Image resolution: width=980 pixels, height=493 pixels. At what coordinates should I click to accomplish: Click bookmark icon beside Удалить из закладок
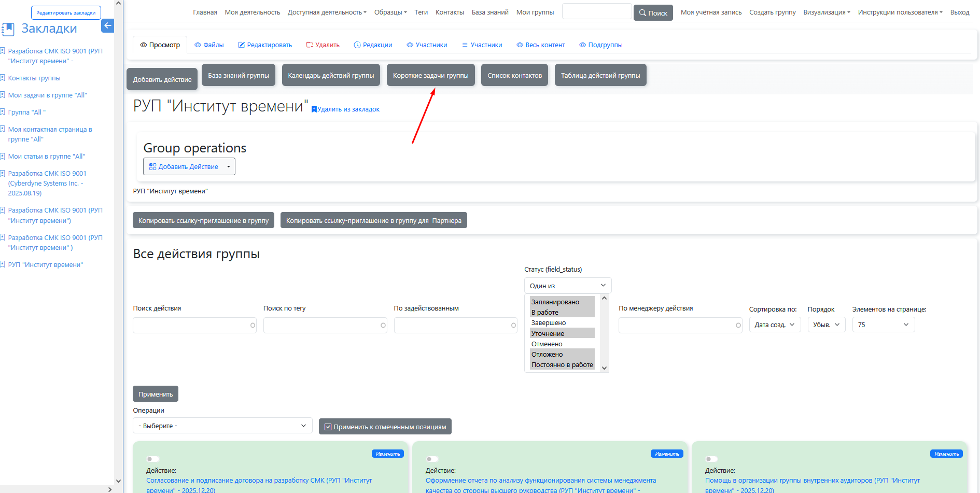[314, 109]
